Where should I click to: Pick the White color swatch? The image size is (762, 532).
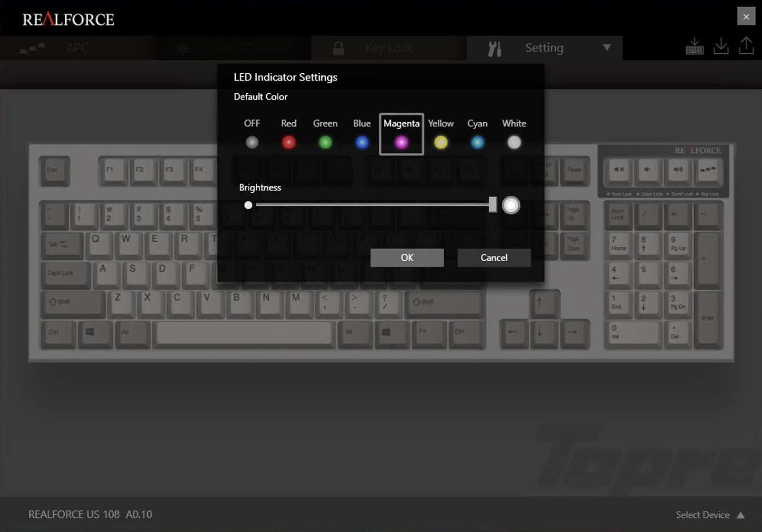click(514, 142)
